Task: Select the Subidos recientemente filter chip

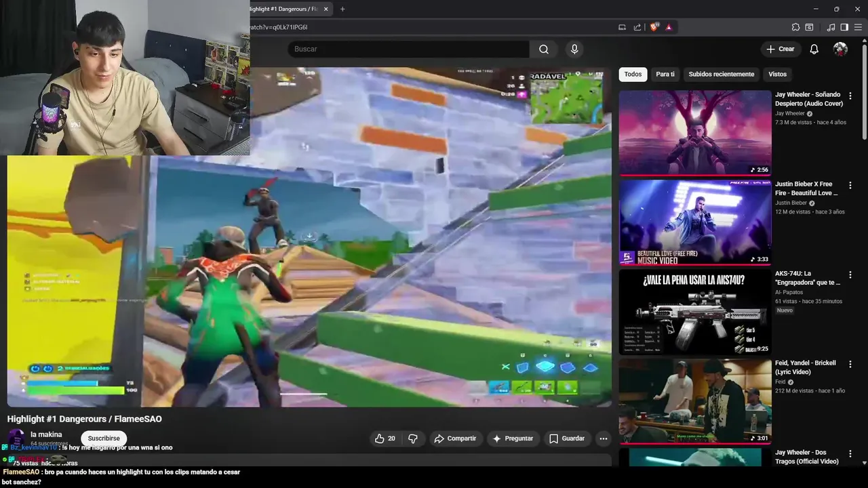Action: coord(721,75)
